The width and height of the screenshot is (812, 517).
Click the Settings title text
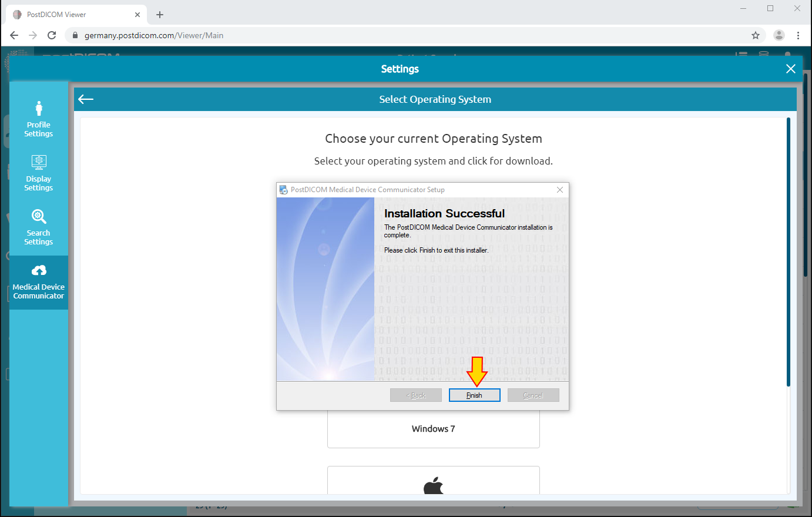coord(400,69)
